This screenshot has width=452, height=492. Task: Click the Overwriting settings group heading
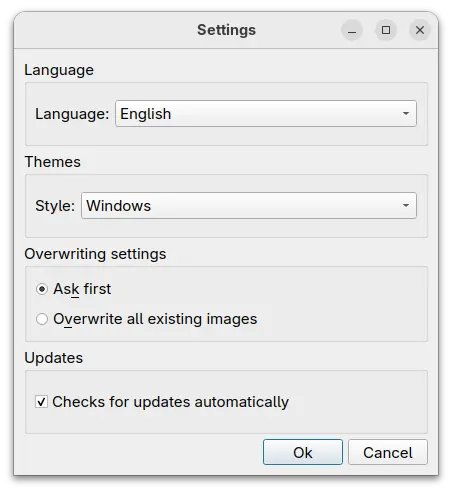point(95,254)
